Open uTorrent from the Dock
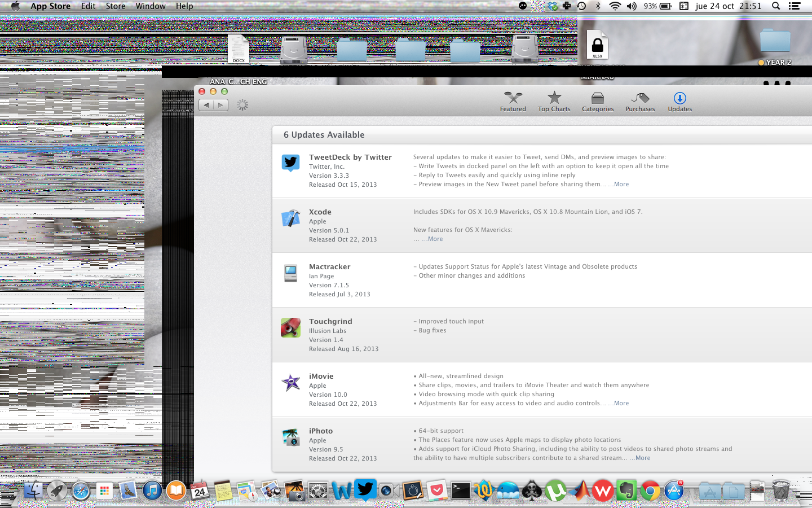The height and width of the screenshot is (508, 812). (x=555, y=491)
